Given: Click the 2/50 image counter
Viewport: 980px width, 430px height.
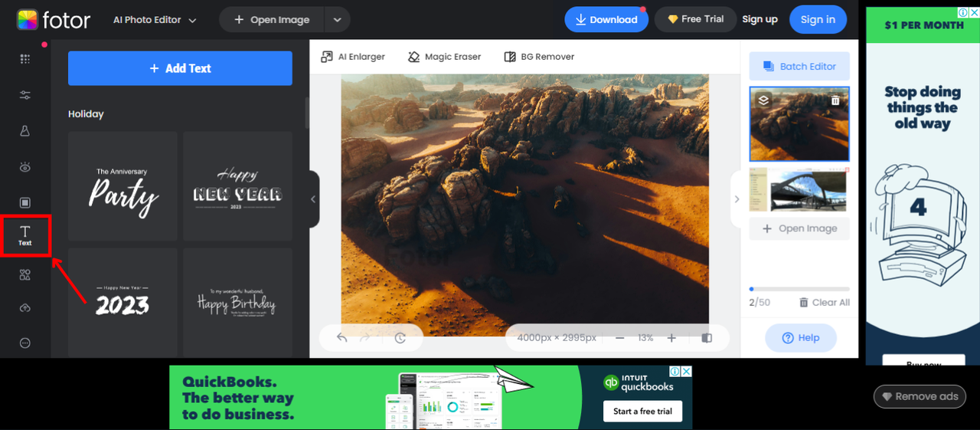Looking at the screenshot, I should (x=759, y=303).
